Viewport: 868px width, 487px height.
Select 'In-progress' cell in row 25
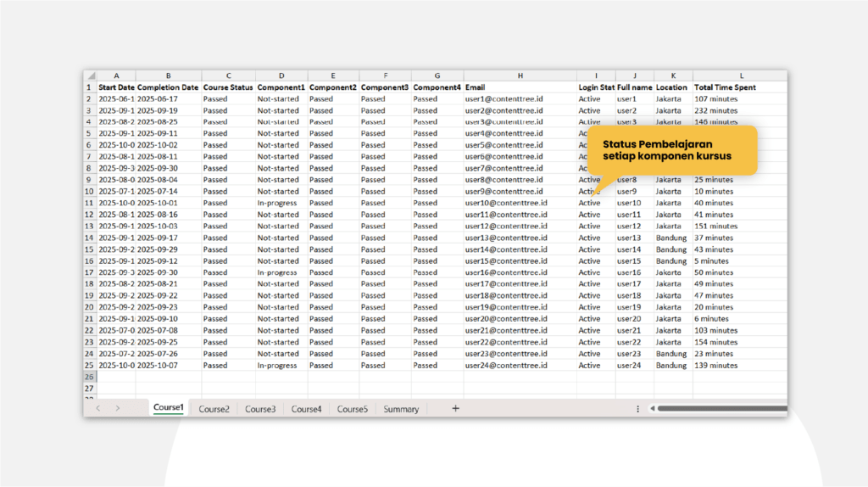281,365
